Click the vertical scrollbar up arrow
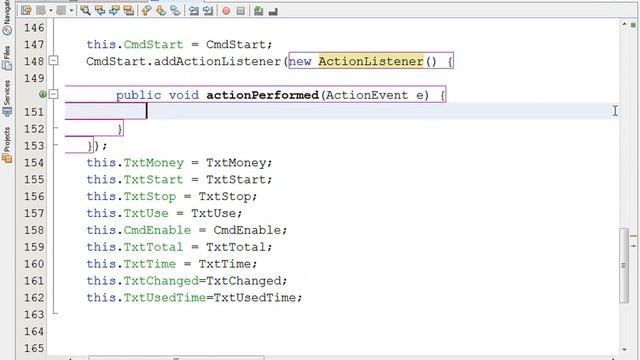The width and height of the screenshot is (640, 360). coord(624,24)
